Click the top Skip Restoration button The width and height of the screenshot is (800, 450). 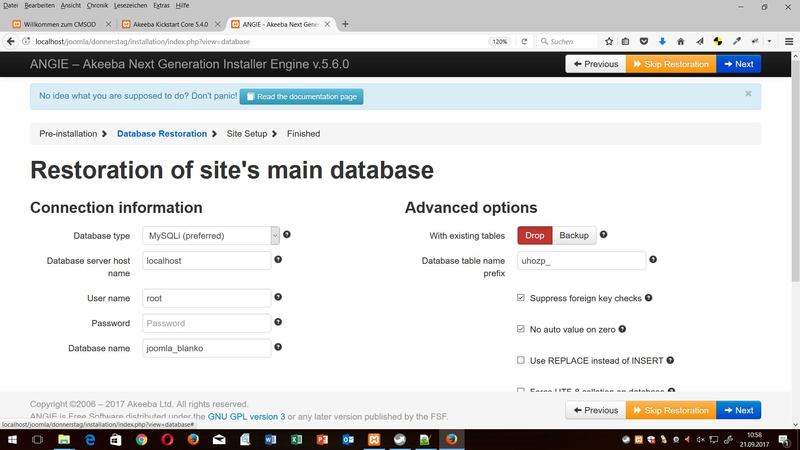pyautogui.click(x=671, y=64)
